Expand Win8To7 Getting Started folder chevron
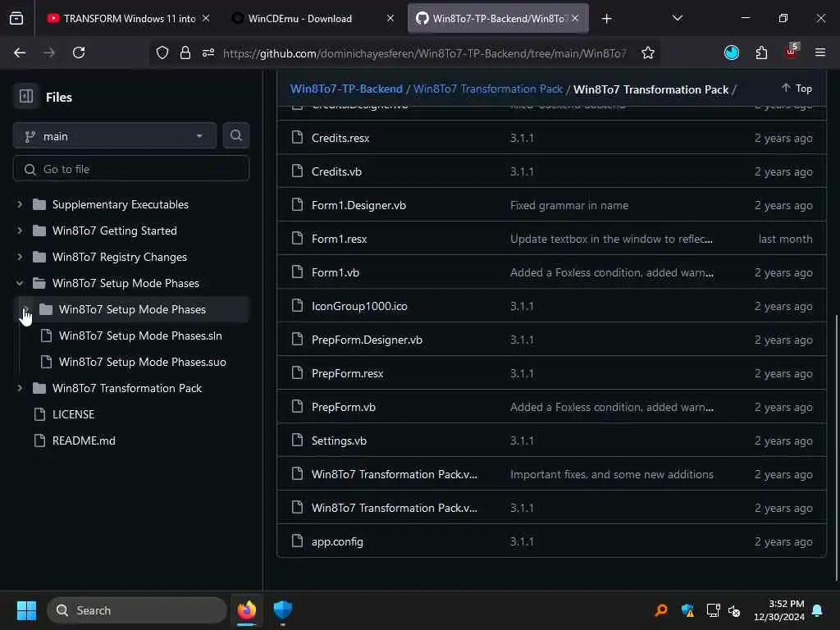The width and height of the screenshot is (840, 630). (20, 231)
